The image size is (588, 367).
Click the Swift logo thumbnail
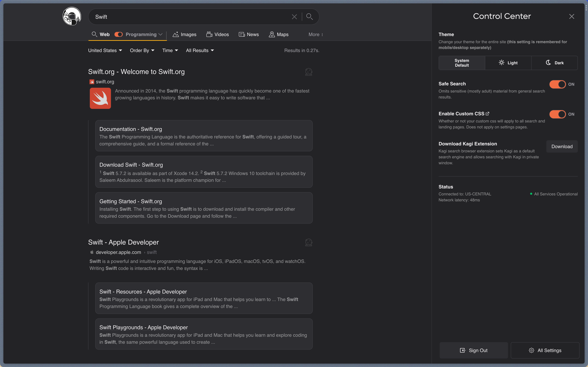[x=100, y=98]
